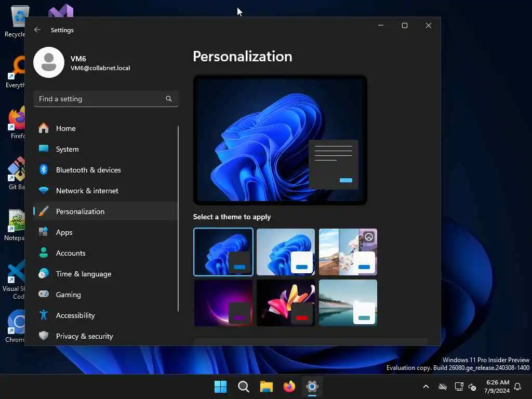Open System settings page
The image size is (532, 399).
pyautogui.click(x=105, y=149)
